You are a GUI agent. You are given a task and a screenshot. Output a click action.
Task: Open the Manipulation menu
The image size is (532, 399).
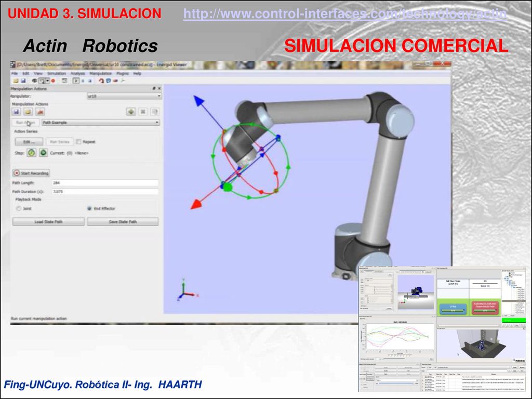(x=100, y=73)
